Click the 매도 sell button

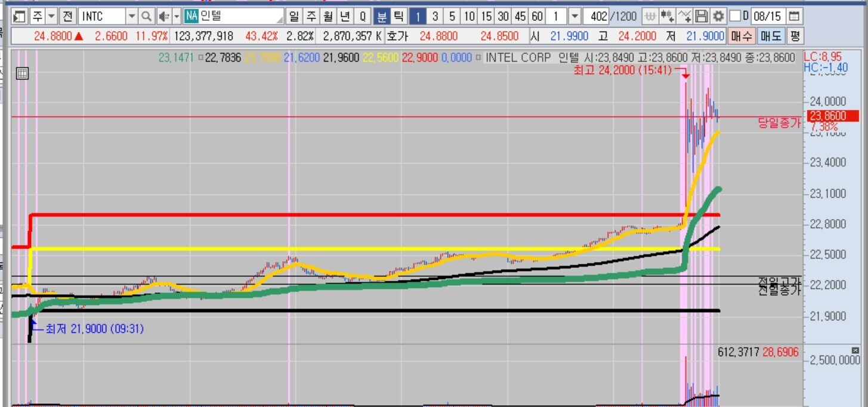(770, 36)
